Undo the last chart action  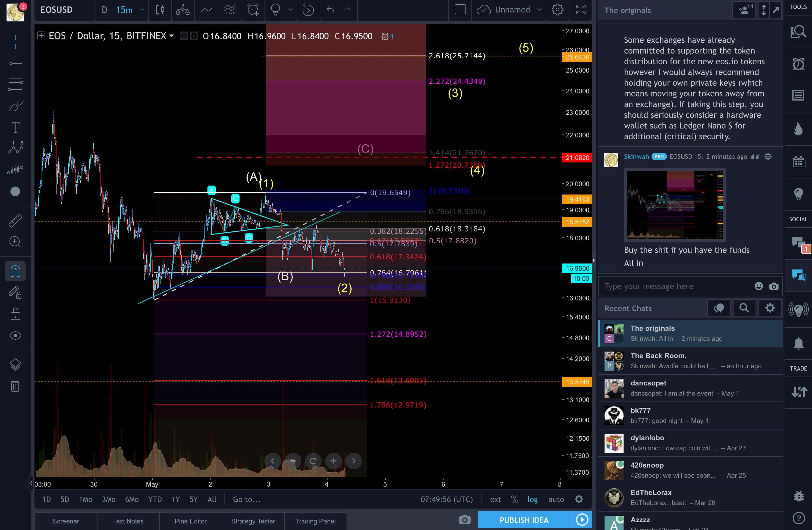(x=330, y=10)
